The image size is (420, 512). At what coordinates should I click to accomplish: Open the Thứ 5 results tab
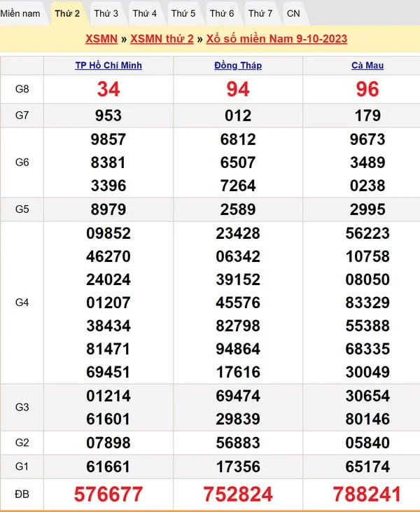[183, 13]
